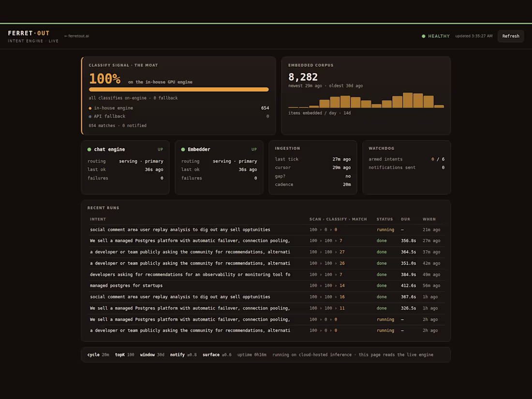Screen dimensions: 532x399
Task: Click the match count 14
Action: tap(342, 286)
